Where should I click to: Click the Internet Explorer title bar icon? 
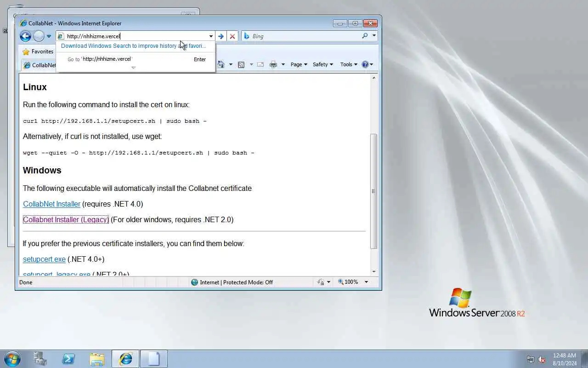pyautogui.click(x=23, y=23)
